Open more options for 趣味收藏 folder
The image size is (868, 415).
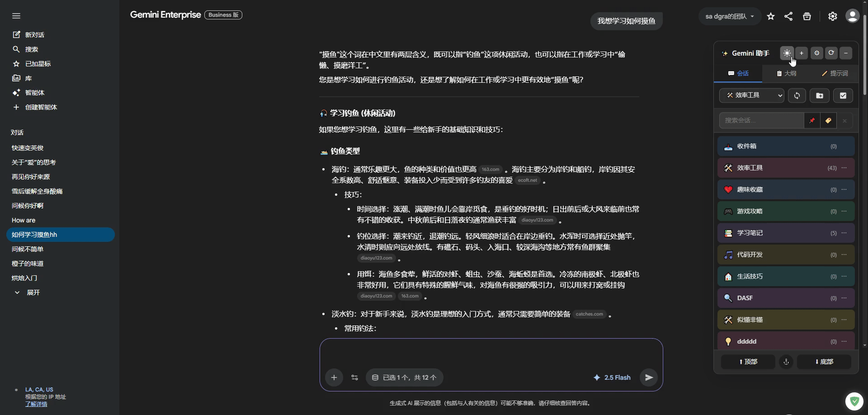click(x=844, y=189)
